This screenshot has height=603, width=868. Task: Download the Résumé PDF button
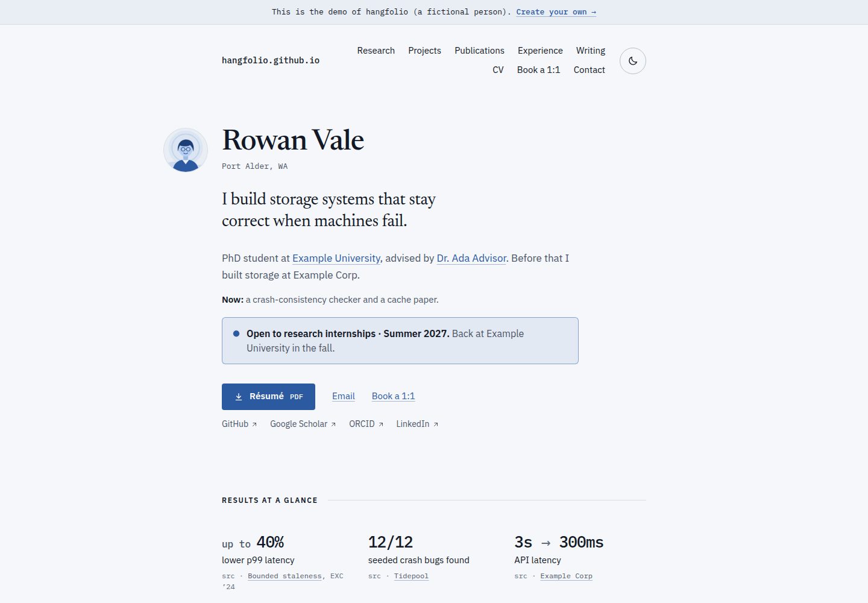[x=268, y=397]
